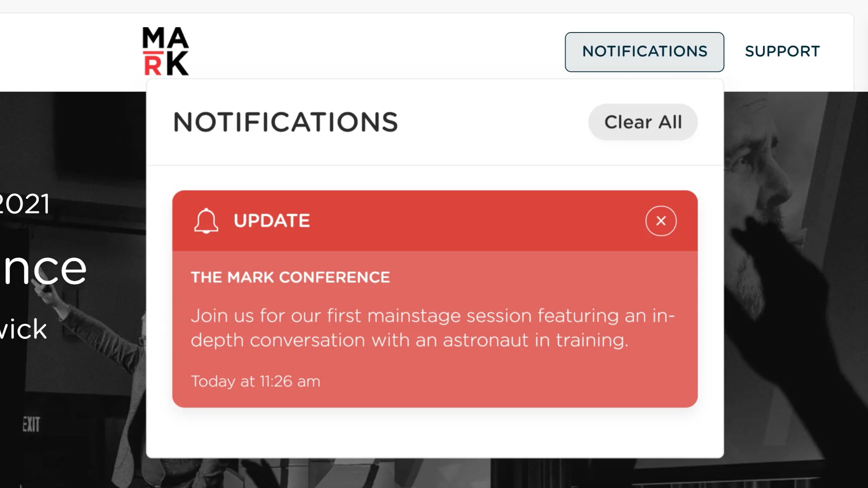Screen dimensions: 868x488
Task: Select The Mark Conference notification title
Action: (x=290, y=277)
